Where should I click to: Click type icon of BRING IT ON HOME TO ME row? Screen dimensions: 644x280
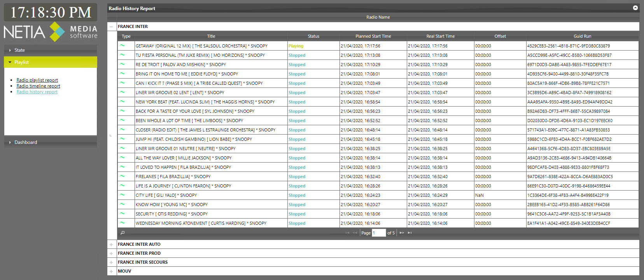(122, 73)
